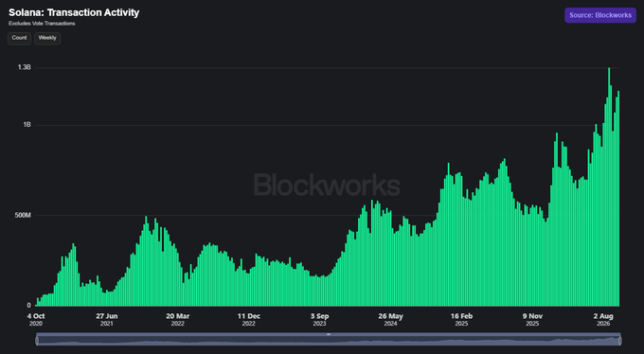Screen dimensions: 644x354
Task: Click the 2 Aug 2026 axis label
Action: [603, 320]
